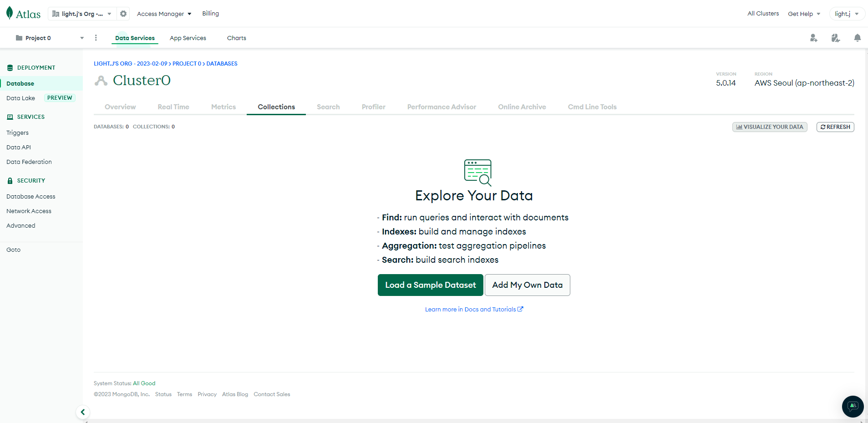This screenshot has width=868, height=423.
Task: Click the Cluster0 cluster icon
Action: pos(101,81)
